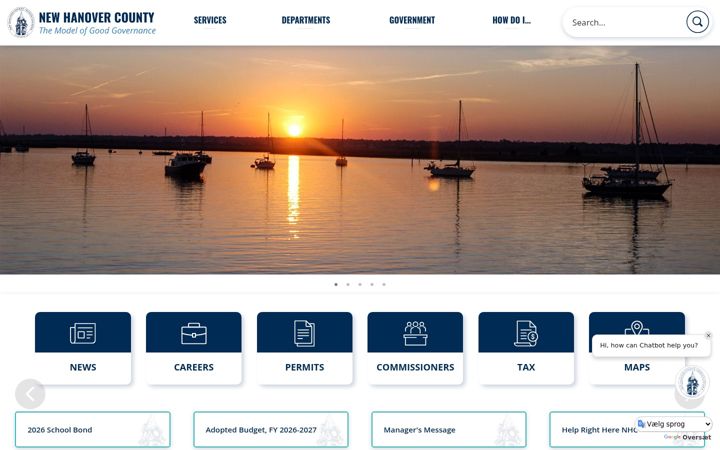Open the Vælg sprog language dropdown
The width and height of the screenshot is (720, 450).
[x=674, y=424]
